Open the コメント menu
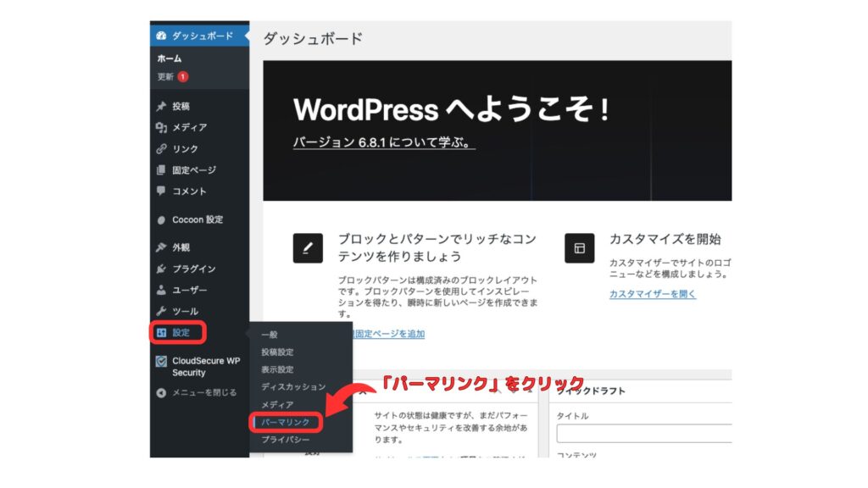868x488 pixels. click(189, 191)
